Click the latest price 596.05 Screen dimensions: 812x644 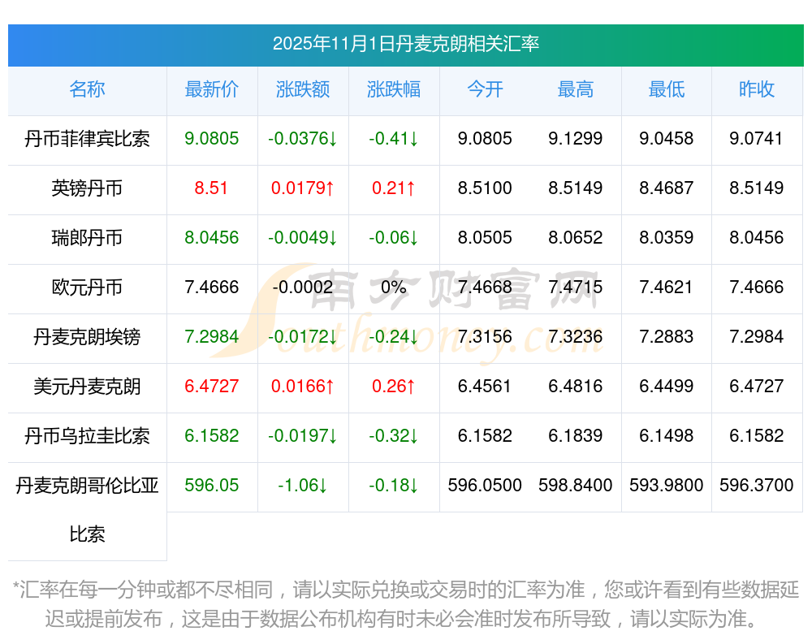212,485
